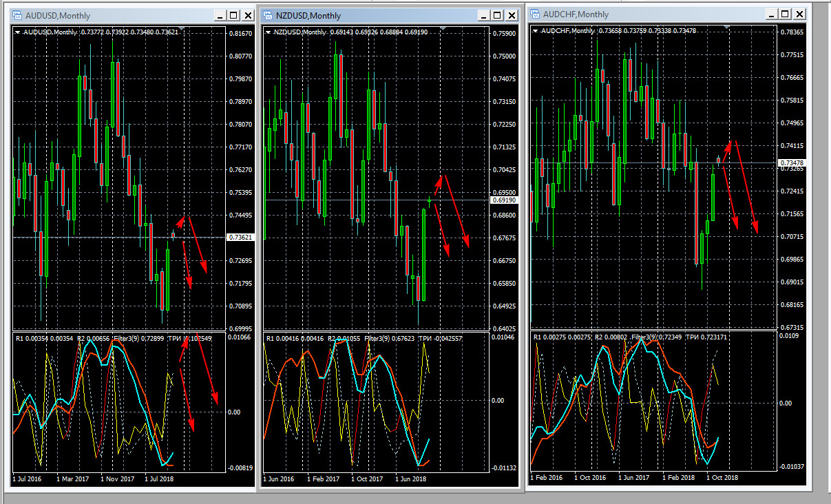Click the indicator scale value 0.01046
Viewport: 831px width, 504px height.
(x=503, y=337)
